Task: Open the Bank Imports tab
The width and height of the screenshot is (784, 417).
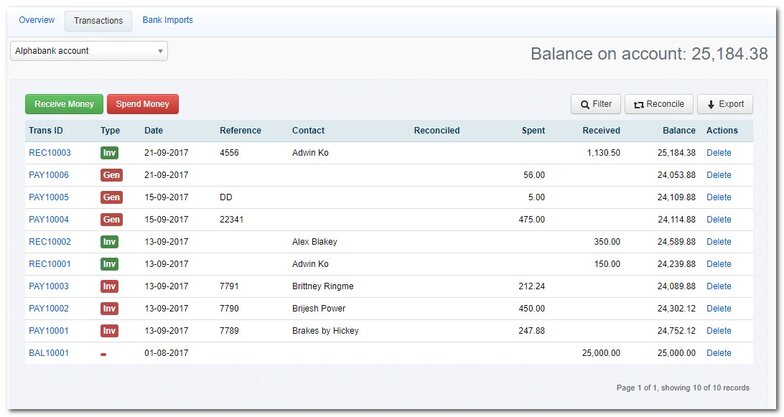Action: point(168,20)
